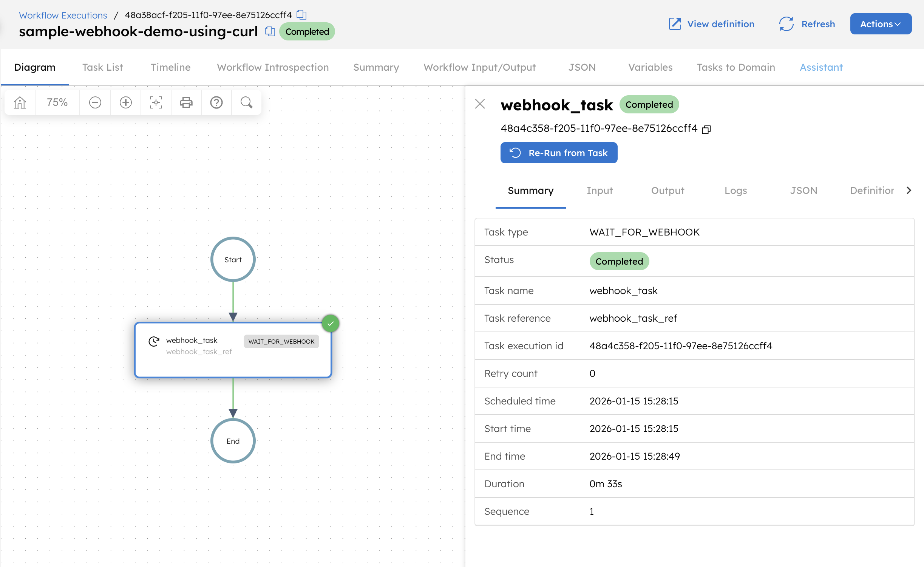This screenshot has height=567, width=924.
Task: Click the Retry count value 0
Action: 592,374
